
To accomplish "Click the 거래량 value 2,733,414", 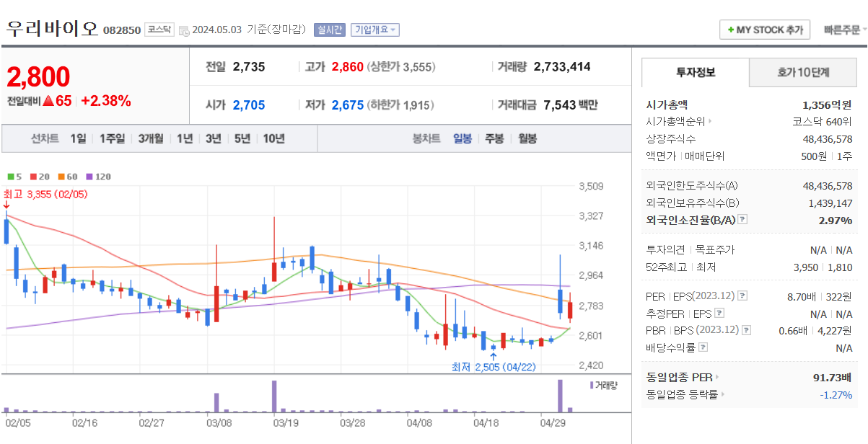I will [x=562, y=67].
